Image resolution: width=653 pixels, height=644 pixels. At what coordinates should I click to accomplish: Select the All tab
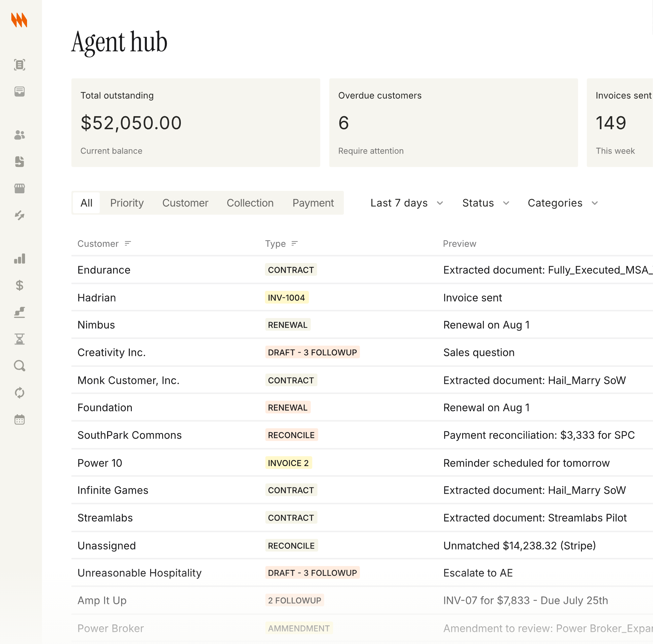point(86,203)
